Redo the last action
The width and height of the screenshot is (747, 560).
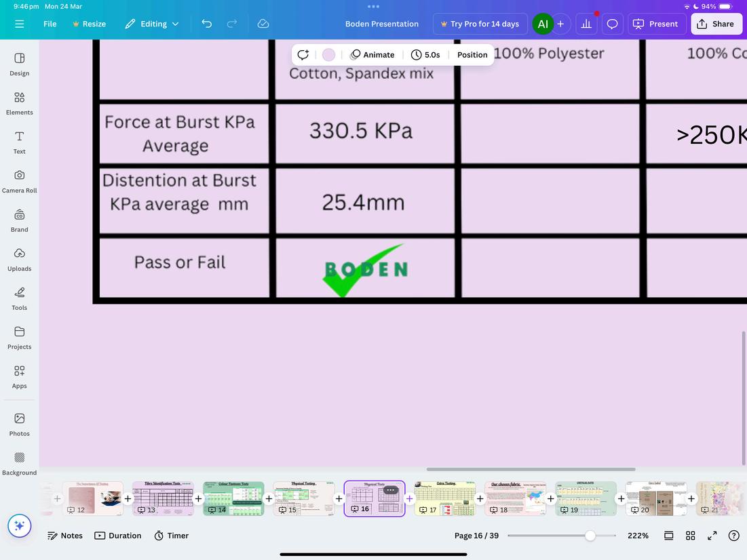[x=232, y=24]
